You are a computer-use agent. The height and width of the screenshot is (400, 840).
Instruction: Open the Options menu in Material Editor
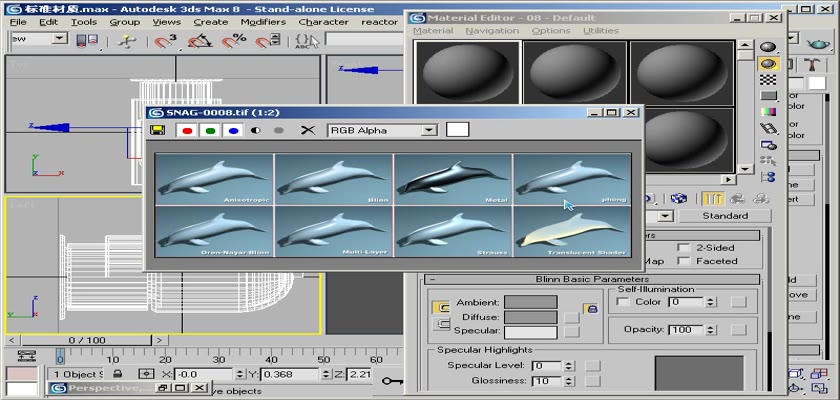coord(551,31)
